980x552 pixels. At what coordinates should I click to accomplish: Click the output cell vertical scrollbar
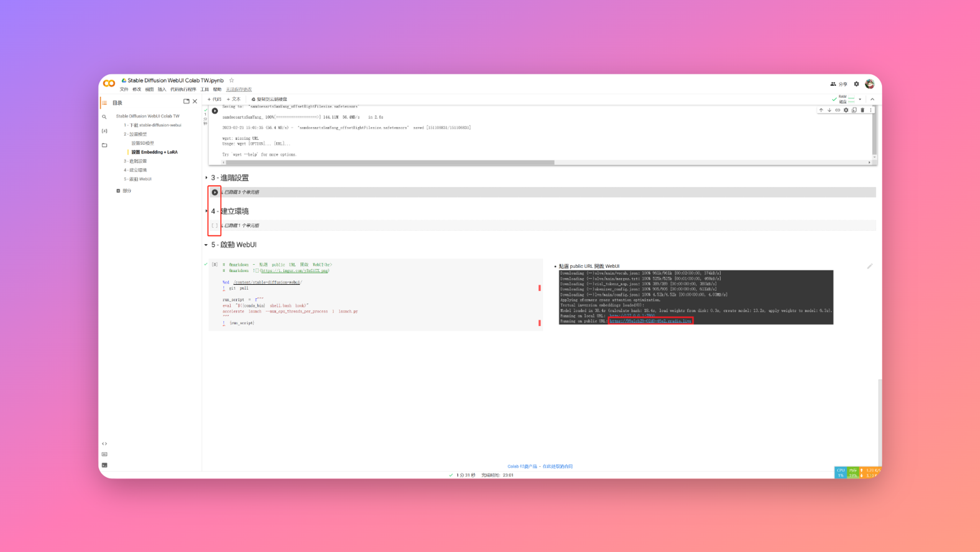point(875,130)
